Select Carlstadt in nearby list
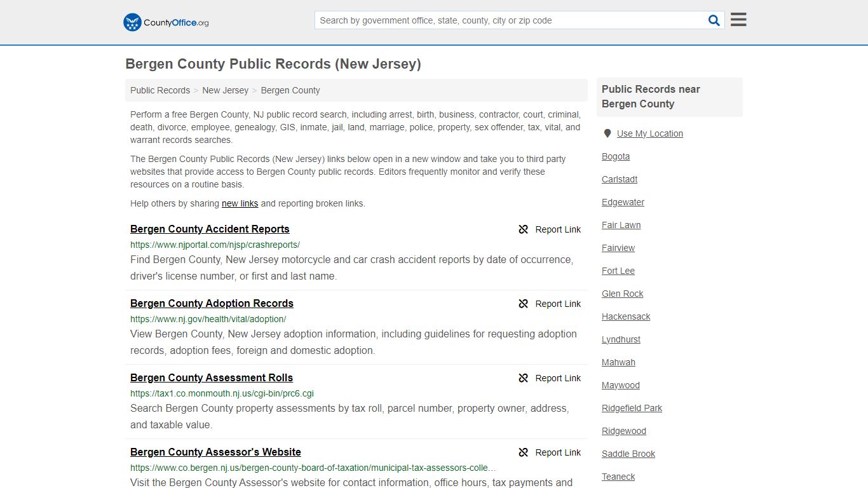The height and width of the screenshot is (488, 868). (x=620, y=179)
